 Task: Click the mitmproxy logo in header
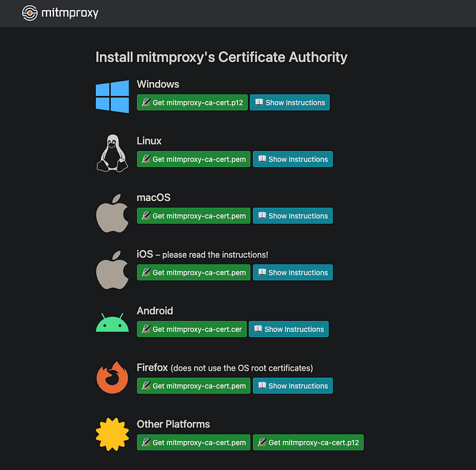tap(60, 12)
